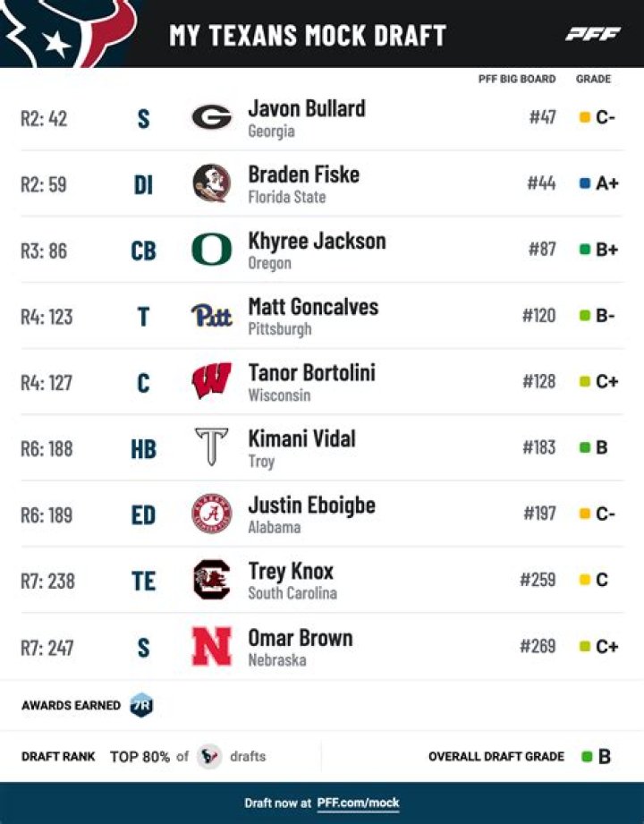Click the Houston Texans logo in header
The width and height of the screenshot is (644, 824).
click(x=67, y=32)
